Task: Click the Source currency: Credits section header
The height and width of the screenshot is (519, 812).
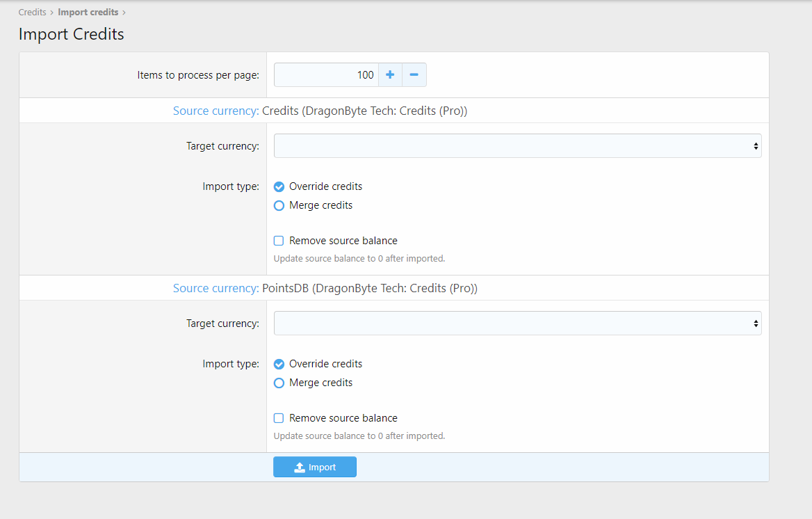Action: pyautogui.click(x=320, y=111)
